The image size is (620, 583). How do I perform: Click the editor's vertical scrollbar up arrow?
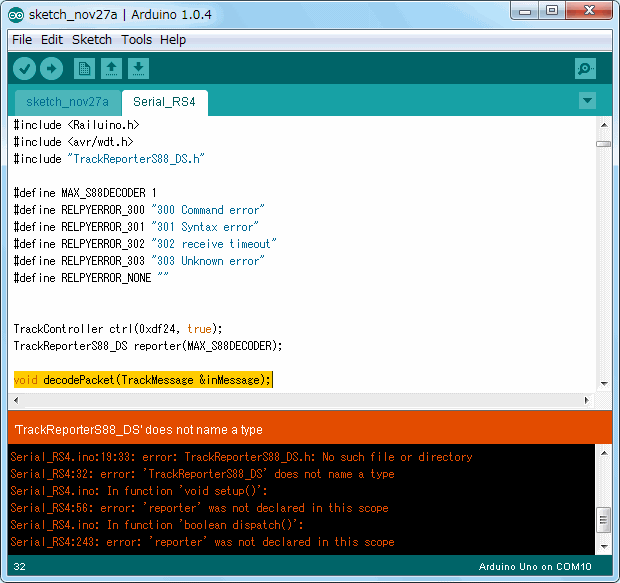point(604,125)
